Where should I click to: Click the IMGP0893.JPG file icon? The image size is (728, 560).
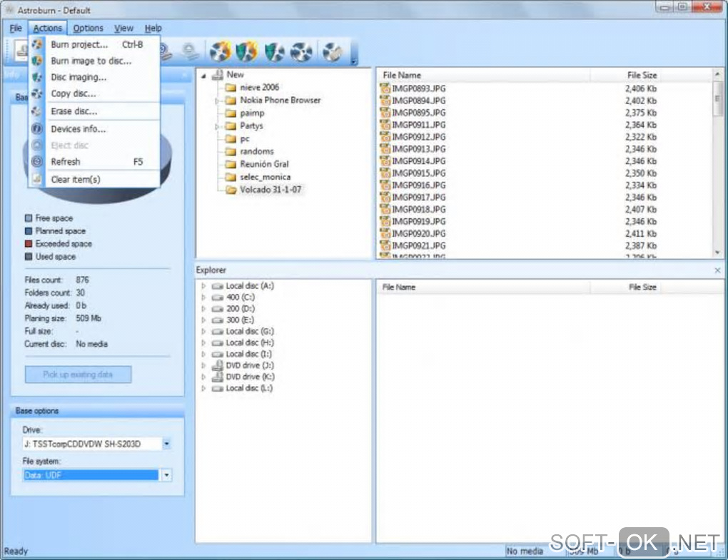tap(385, 88)
